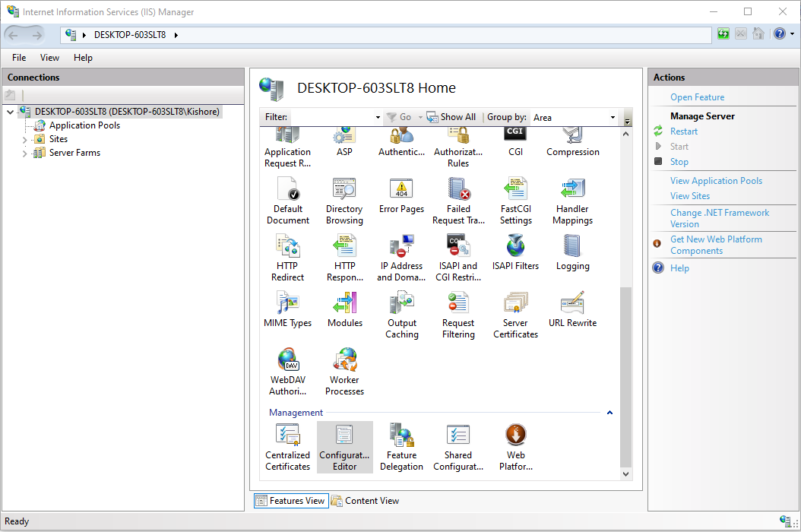The height and width of the screenshot is (532, 801).
Task: Open the MIME Types feature
Action: tap(287, 309)
